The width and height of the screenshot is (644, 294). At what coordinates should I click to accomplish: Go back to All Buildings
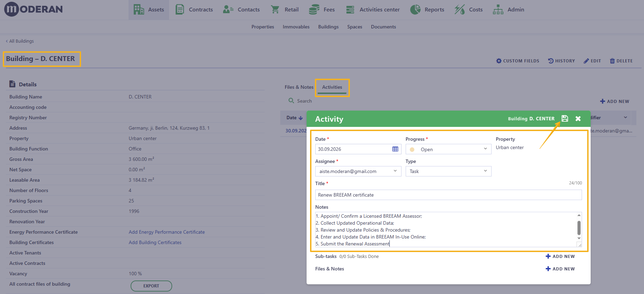(x=20, y=41)
